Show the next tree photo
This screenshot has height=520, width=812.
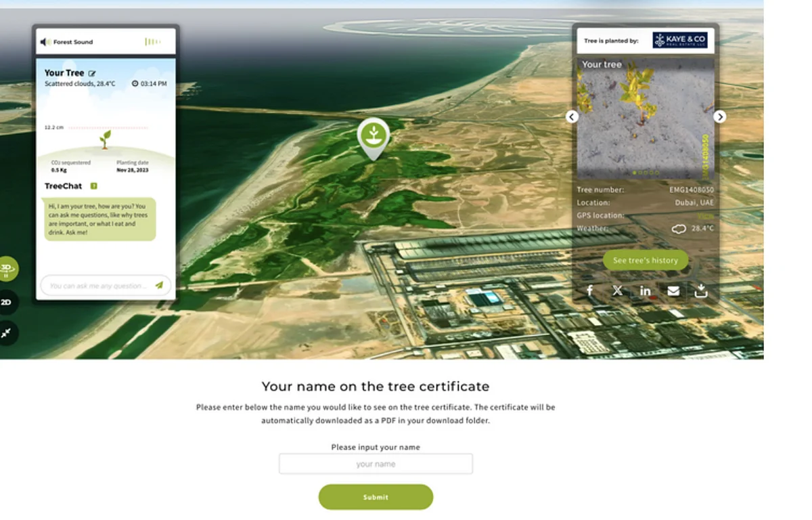coord(719,116)
